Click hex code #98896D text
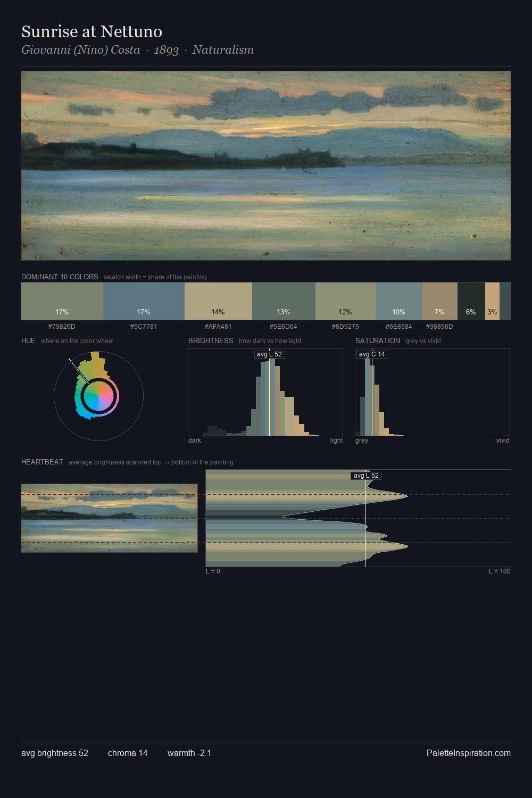 coord(439,327)
